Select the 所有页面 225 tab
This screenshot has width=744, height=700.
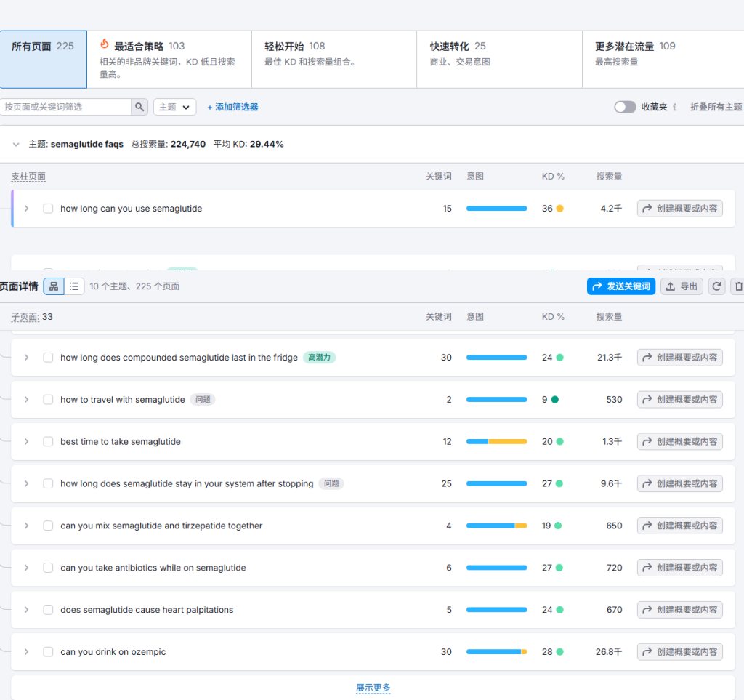coord(43,60)
